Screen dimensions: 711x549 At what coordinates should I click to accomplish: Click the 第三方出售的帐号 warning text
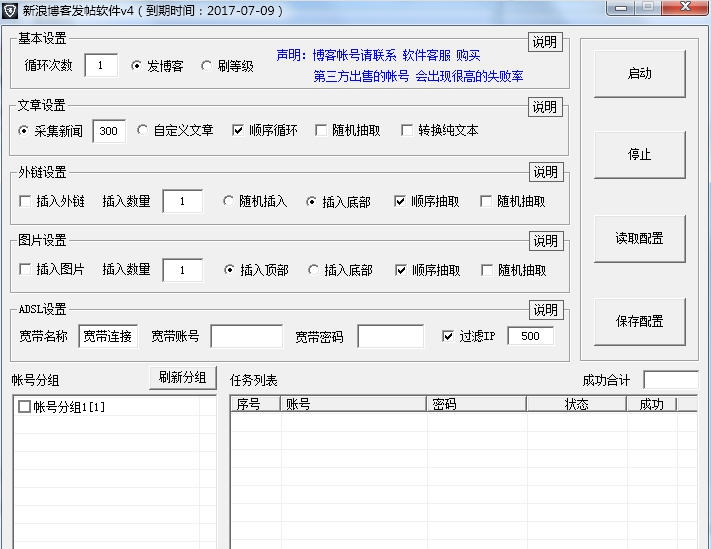[418, 76]
